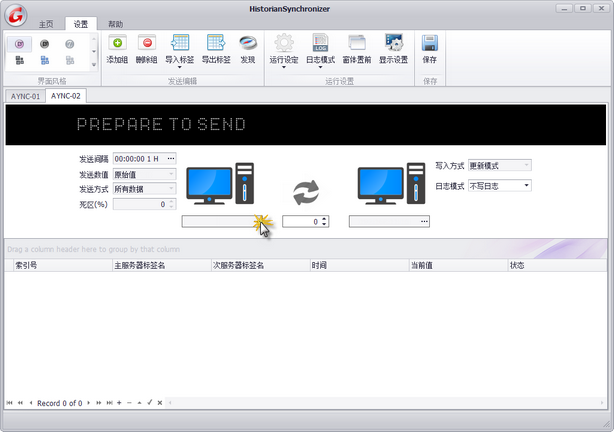Sort by 主服务器标签名 column header

tap(162, 265)
